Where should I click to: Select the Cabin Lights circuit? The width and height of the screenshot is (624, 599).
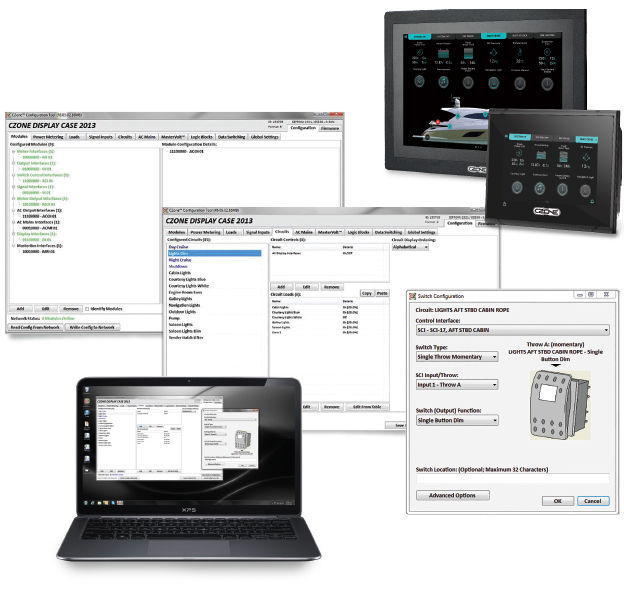pyautogui.click(x=179, y=273)
